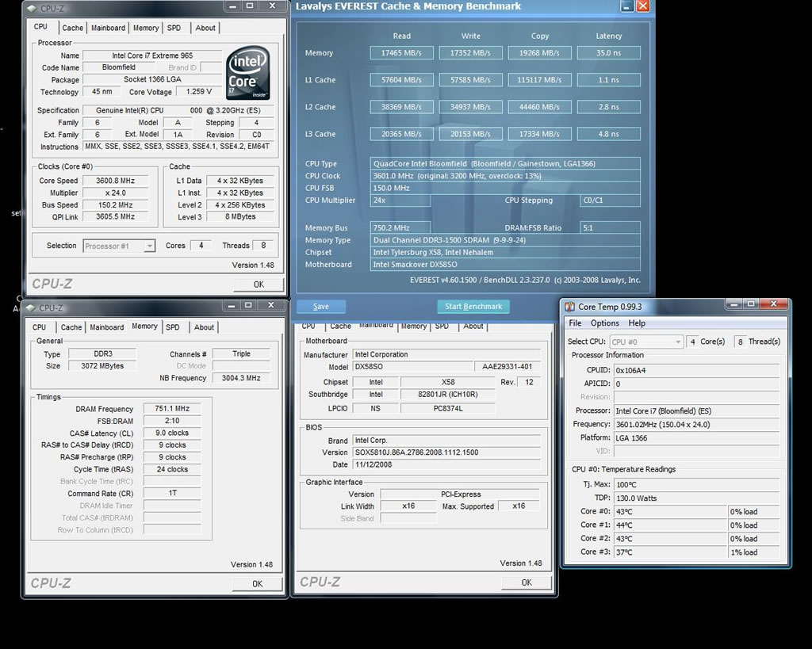Minimize the Core Temp window
The image size is (812, 649).
point(733,305)
